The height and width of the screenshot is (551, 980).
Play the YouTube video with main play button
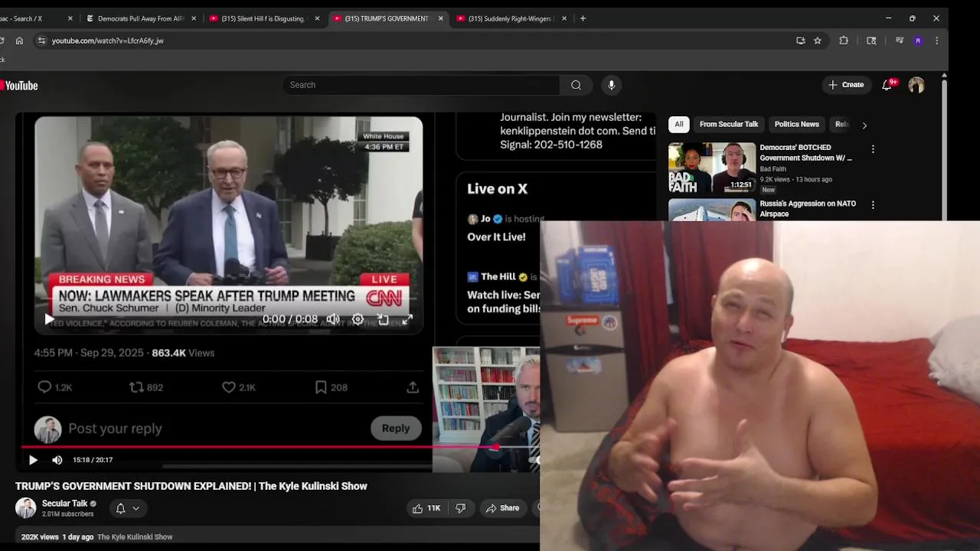click(x=33, y=460)
